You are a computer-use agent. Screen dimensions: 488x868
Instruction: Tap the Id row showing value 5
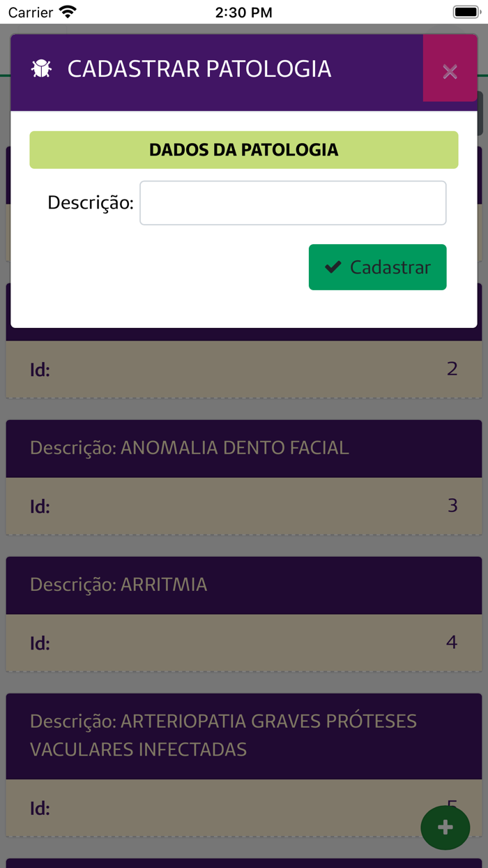click(243, 807)
